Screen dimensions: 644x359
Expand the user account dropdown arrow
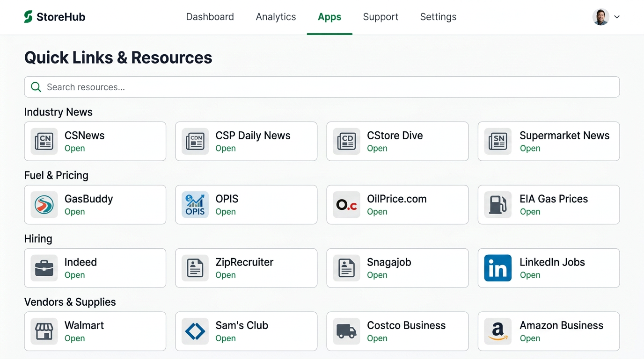[617, 17]
